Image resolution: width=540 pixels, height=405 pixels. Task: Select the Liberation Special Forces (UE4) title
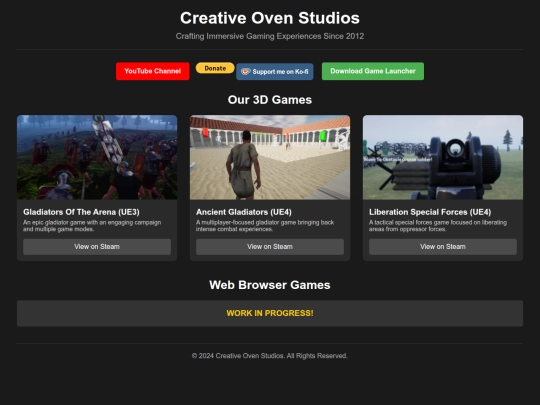tap(430, 212)
